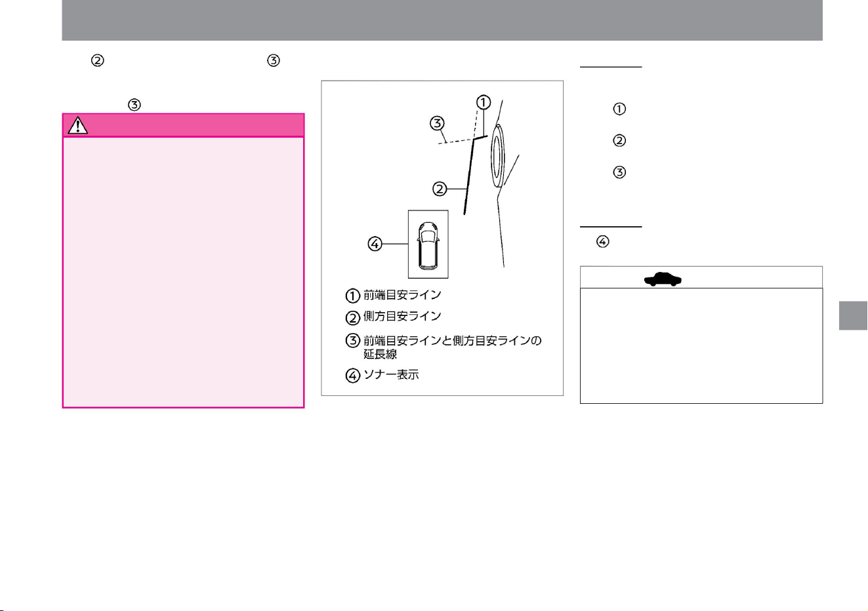Click the warning triangle icon in pink header
The image size is (868, 611).
(x=77, y=125)
